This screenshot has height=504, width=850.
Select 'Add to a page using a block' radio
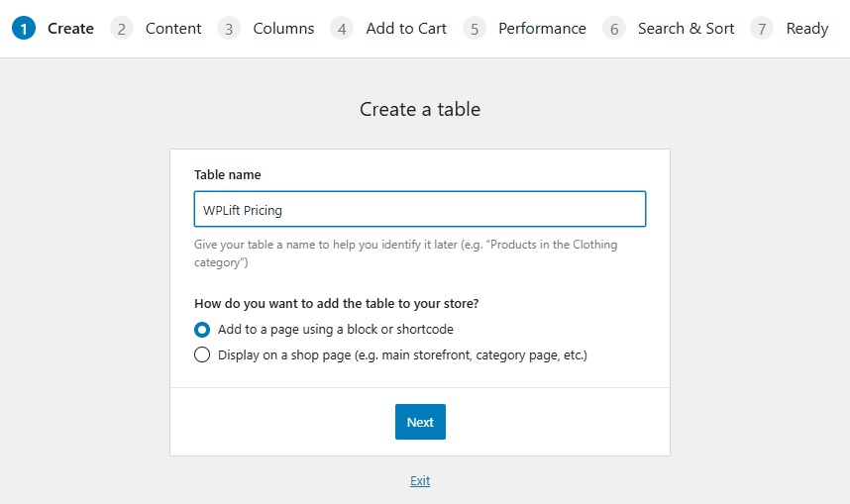pyautogui.click(x=202, y=330)
